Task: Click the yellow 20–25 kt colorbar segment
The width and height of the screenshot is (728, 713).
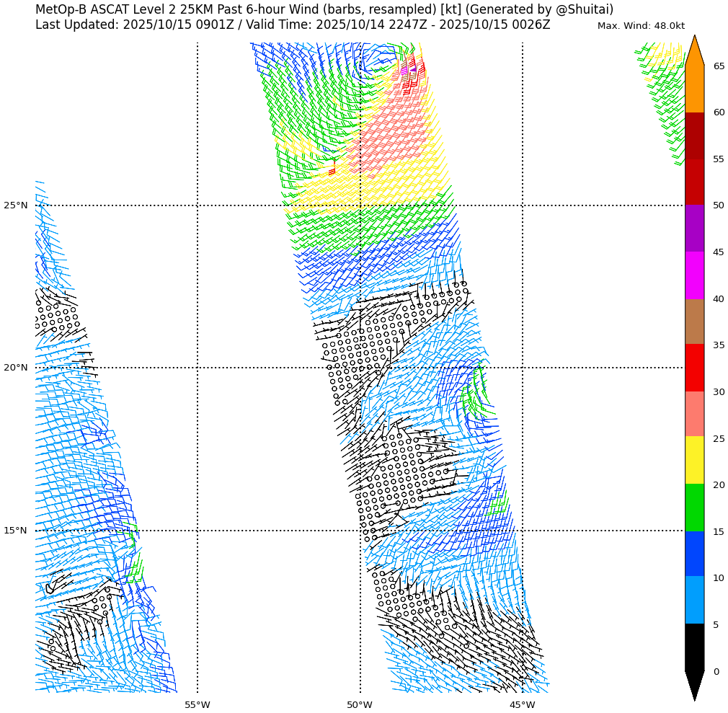Action: coord(694,460)
